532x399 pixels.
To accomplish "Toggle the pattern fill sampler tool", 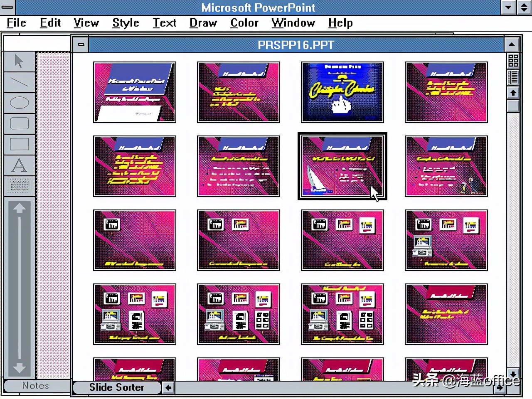I will pyautogui.click(x=19, y=186).
